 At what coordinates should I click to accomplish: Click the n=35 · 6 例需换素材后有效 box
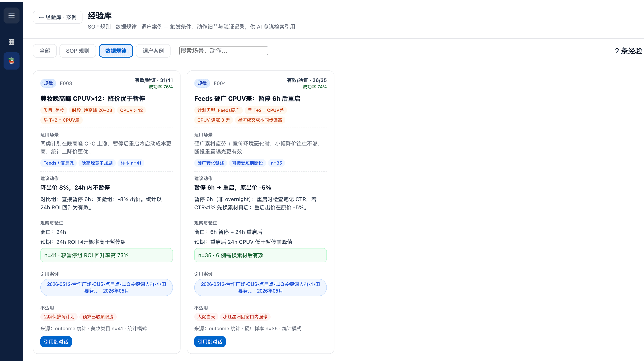(260, 255)
